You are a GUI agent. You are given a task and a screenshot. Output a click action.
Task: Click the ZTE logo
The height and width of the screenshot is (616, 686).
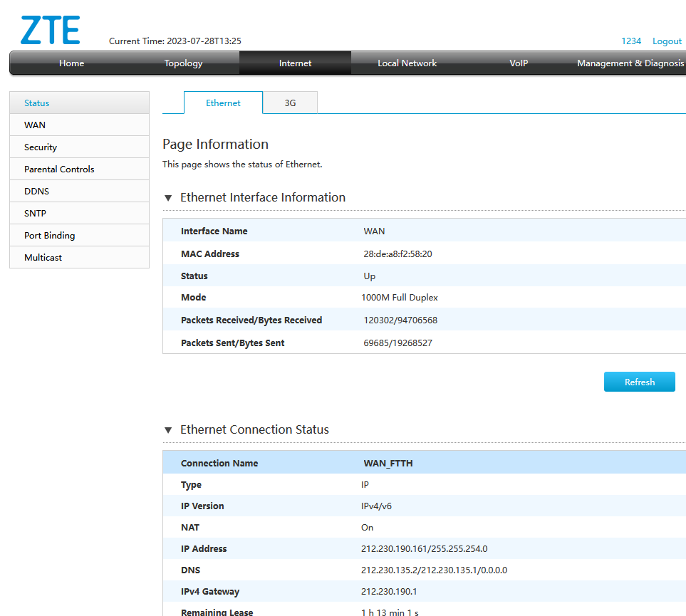[x=50, y=30]
